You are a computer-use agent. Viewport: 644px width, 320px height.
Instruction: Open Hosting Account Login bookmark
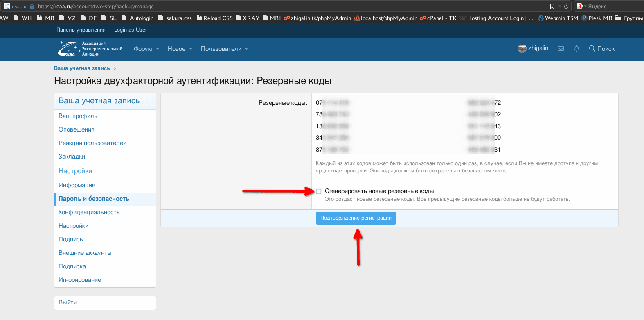pos(497,18)
